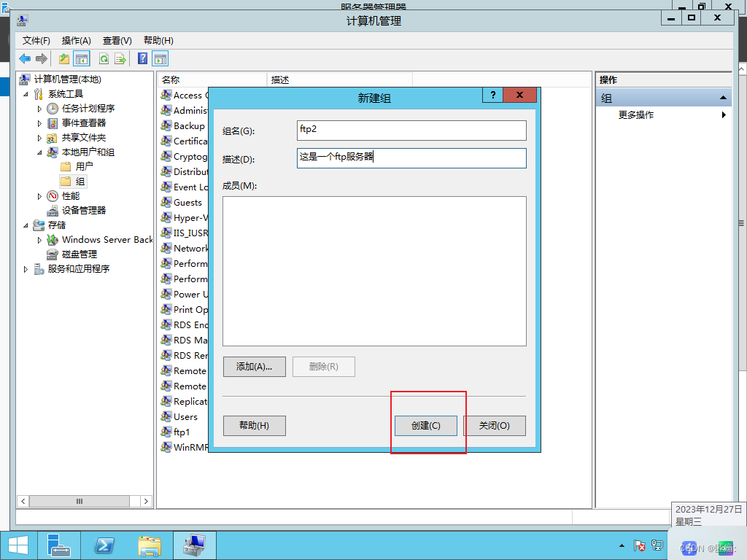
Task: Click the tree pane horizontal scrollbar thumb
Action: click(79, 501)
